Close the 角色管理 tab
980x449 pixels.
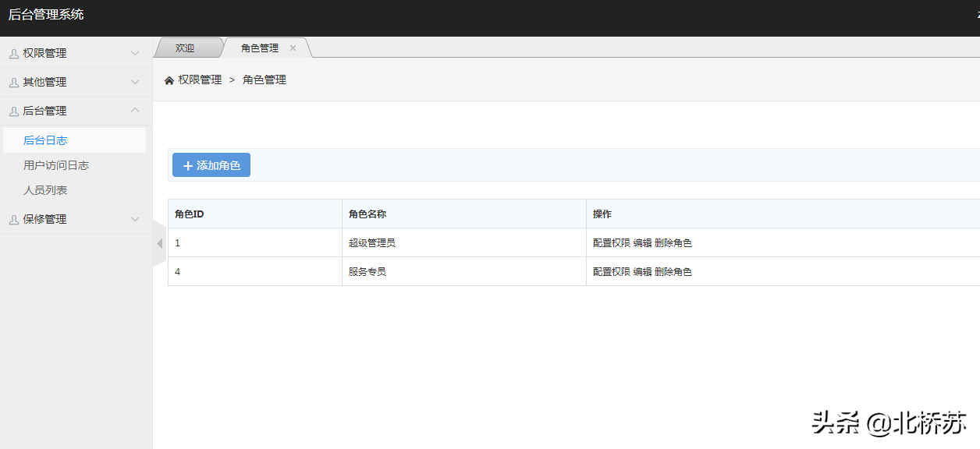point(293,48)
